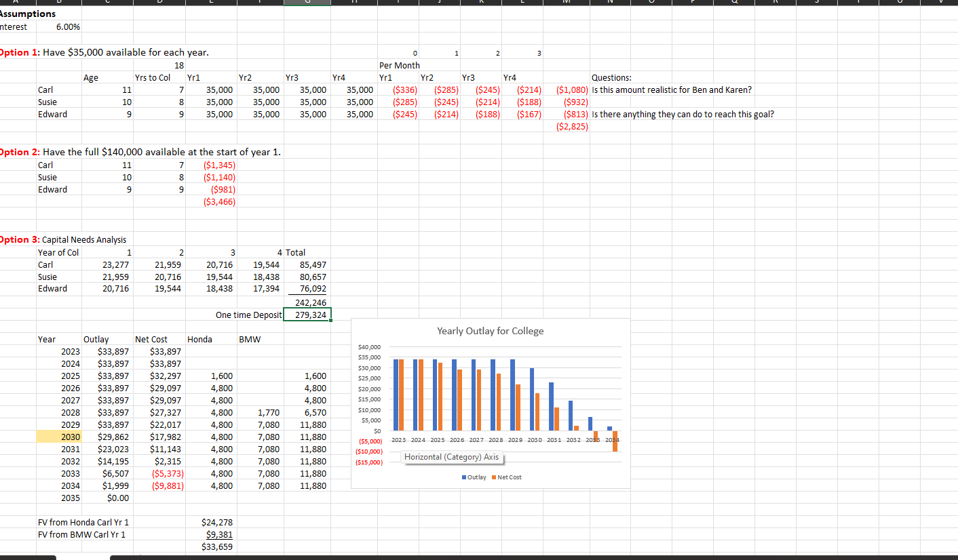Select the Outlay legend entry in the chart
Viewport: 958px width, 560px height.
[x=474, y=477]
